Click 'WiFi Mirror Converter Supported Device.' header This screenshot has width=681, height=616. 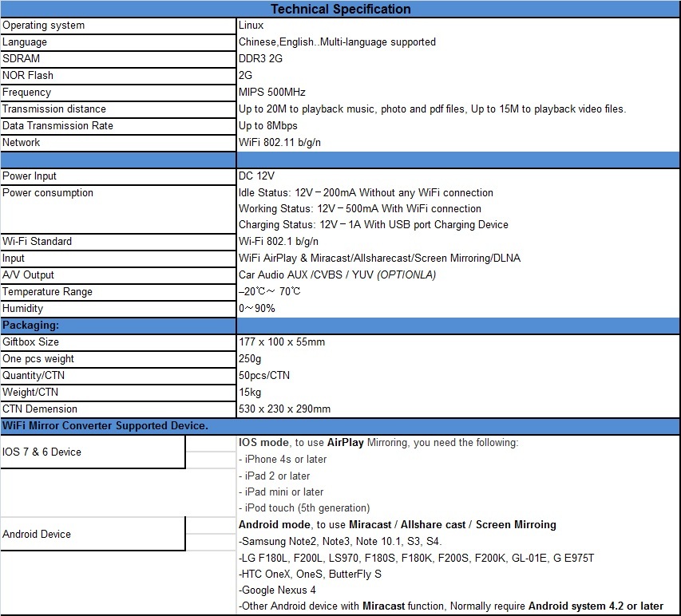click(105, 426)
